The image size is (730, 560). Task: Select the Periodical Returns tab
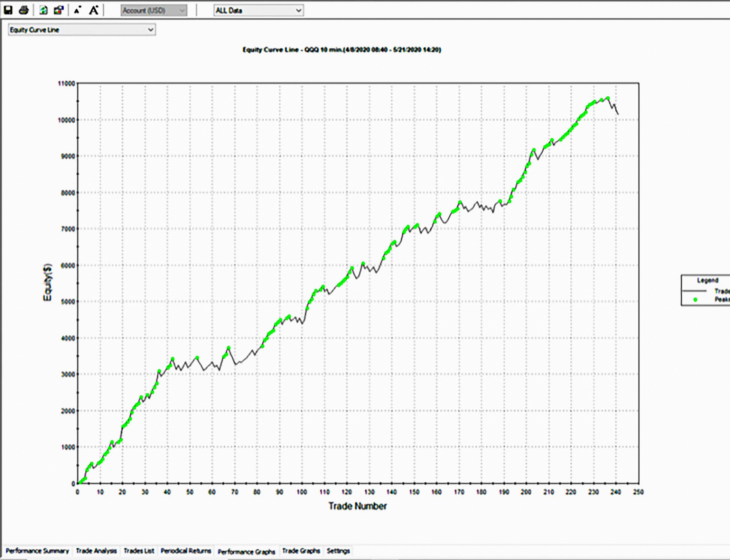point(186,551)
